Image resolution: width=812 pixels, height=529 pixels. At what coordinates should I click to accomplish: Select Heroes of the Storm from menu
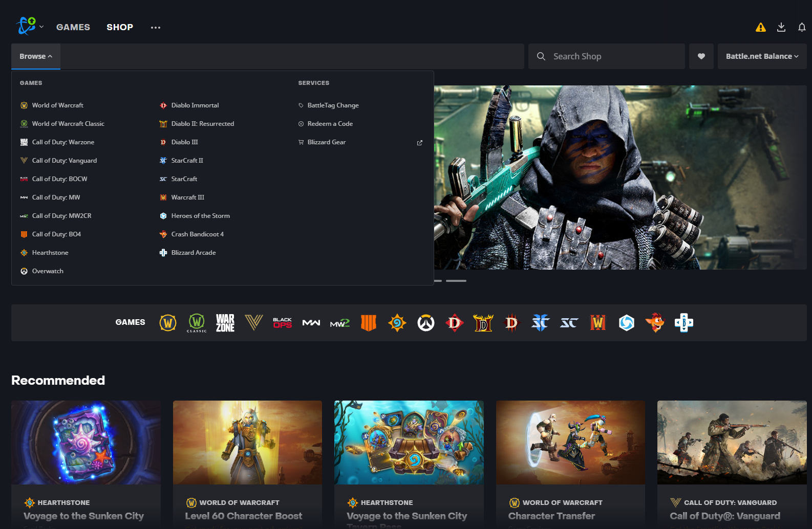(195, 216)
